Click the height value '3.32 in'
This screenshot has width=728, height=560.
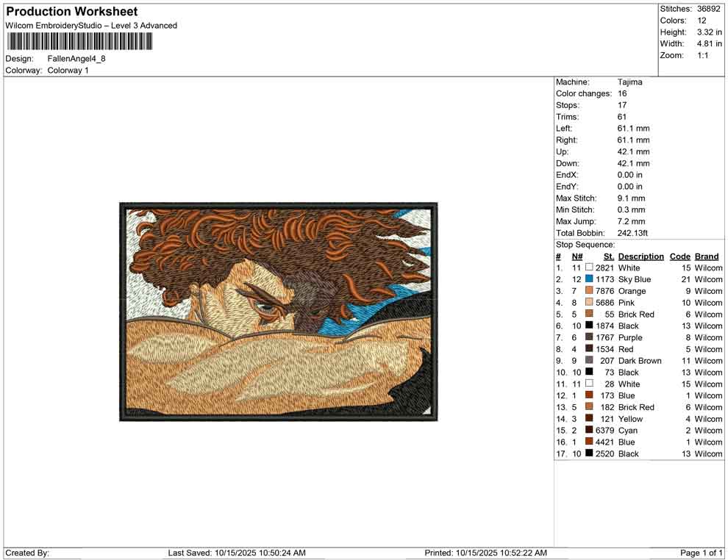point(710,32)
